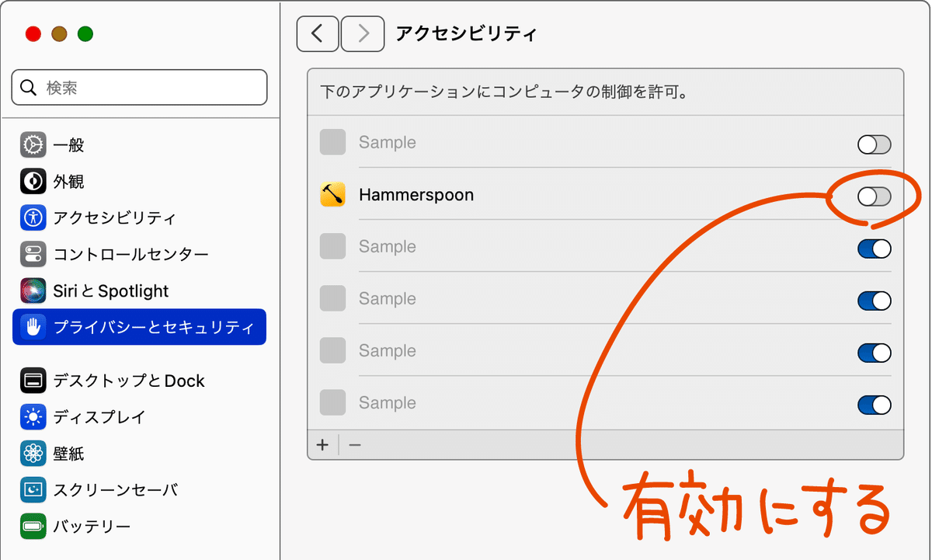Screen dimensions: 932x560
Task: Click the Hammerspoon hammer app icon
Action: 332,194
